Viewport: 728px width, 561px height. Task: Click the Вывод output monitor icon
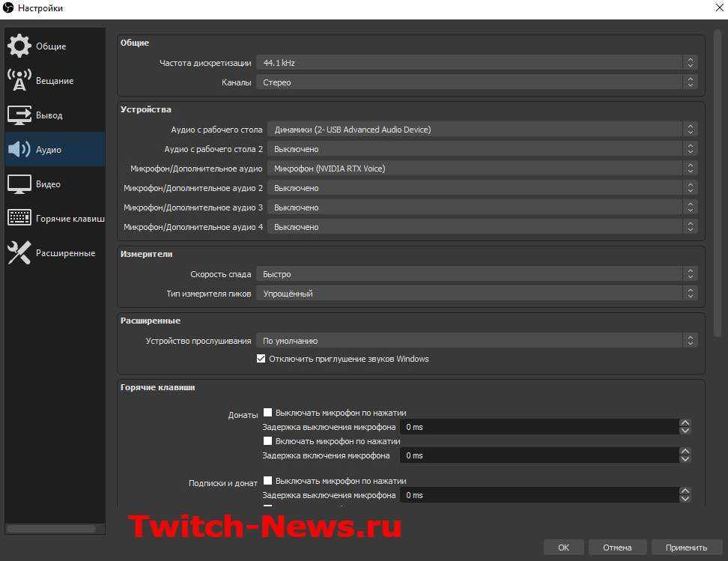[19, 115]
